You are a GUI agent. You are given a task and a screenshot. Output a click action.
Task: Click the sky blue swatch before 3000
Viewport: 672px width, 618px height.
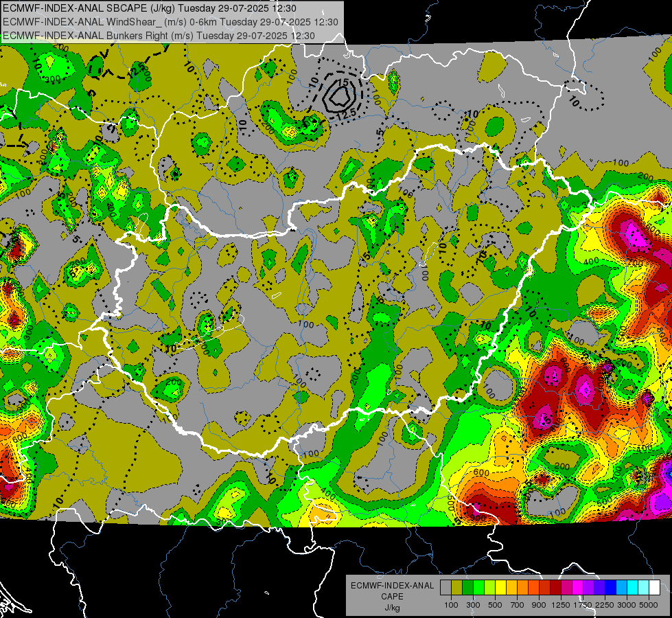(x=622, y=588)
